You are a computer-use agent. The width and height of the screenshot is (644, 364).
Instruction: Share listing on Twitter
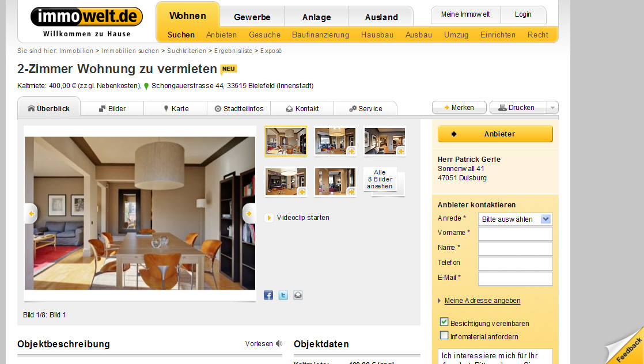283,295
